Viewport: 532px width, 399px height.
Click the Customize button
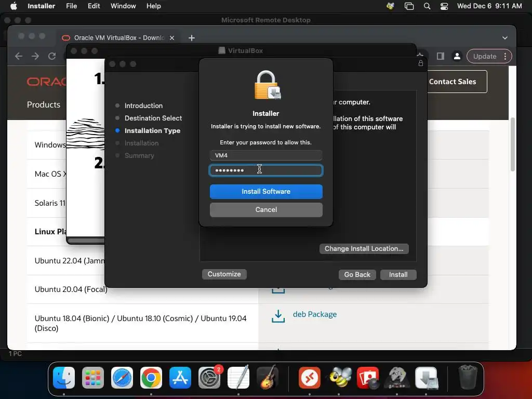coord(224,274)
